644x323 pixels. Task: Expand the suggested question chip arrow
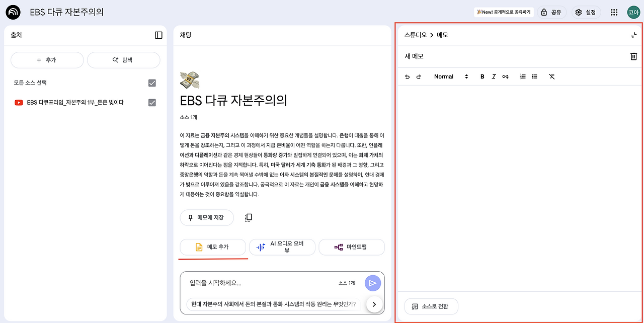click(374, 304)
